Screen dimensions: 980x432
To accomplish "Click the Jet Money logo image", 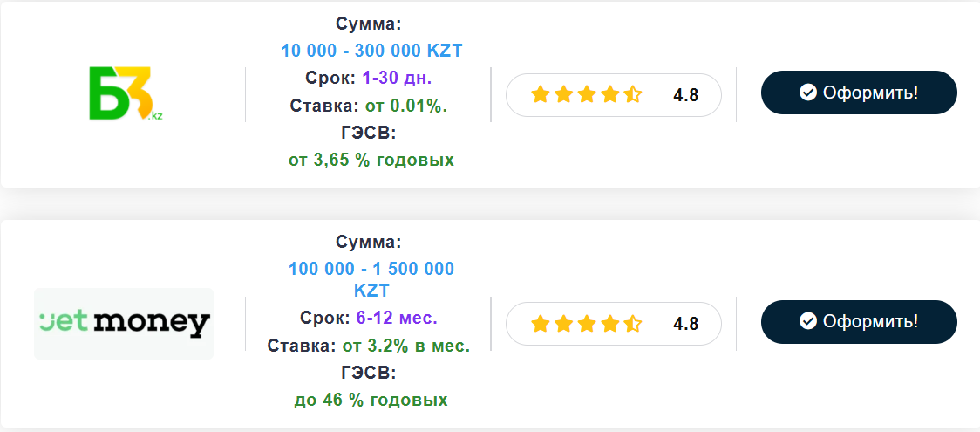I will (124, 323).
